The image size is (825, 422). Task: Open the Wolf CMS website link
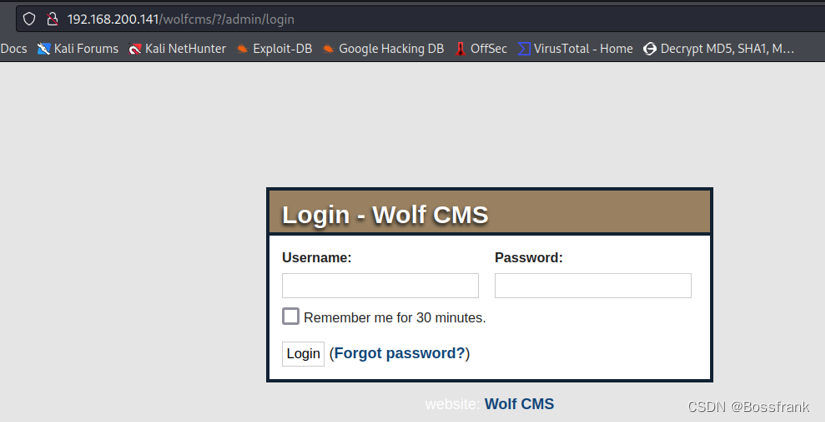519,404
